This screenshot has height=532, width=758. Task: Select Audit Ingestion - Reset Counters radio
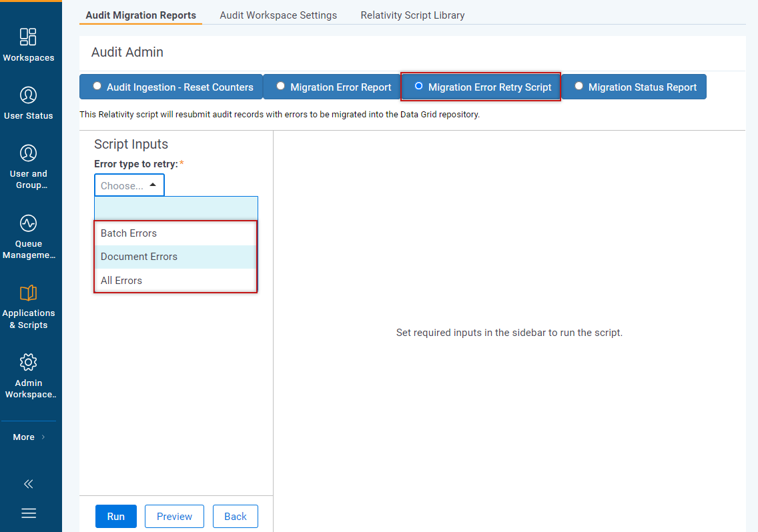pos(97,86)
